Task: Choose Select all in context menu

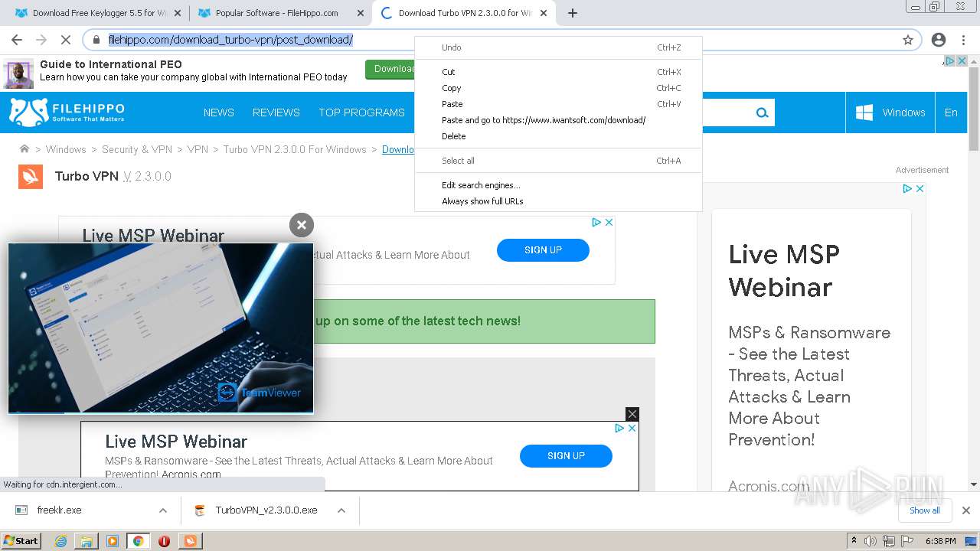Action: tap(558, 161)
